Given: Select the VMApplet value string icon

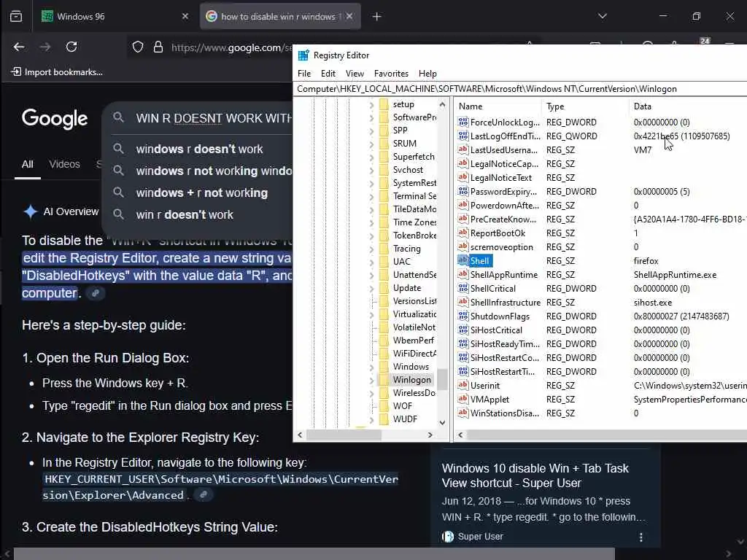Looking at the screenshot, I should (462, 399).
